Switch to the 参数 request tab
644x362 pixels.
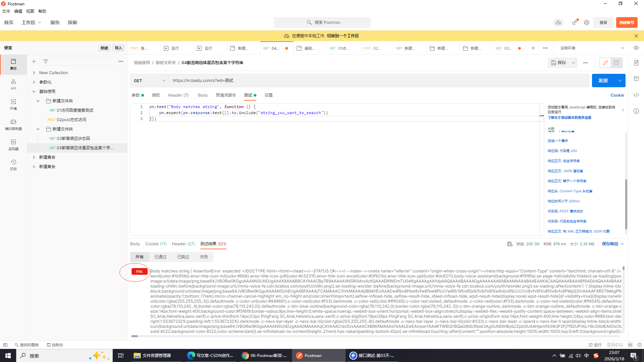point(138,95)
